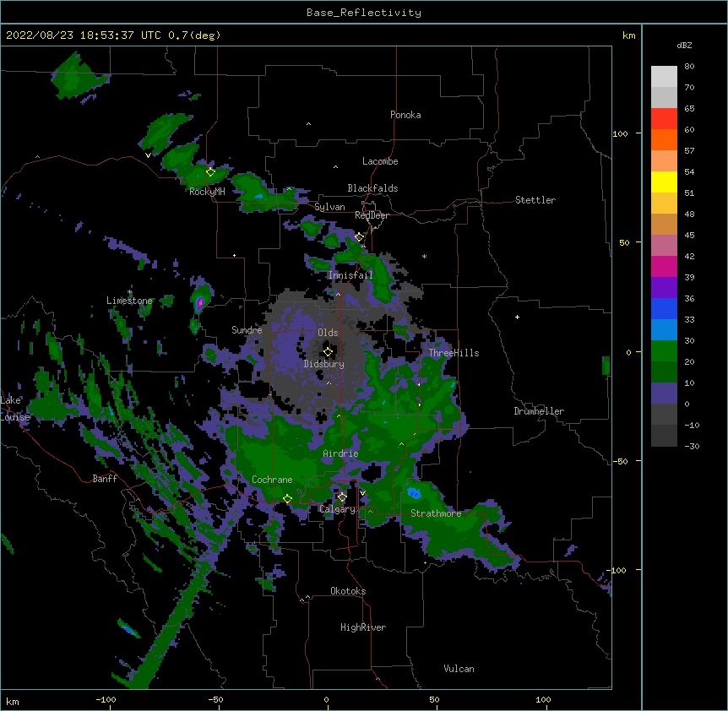
Task: Select the Calgary label on the map
Action: [x=338, y=509]
